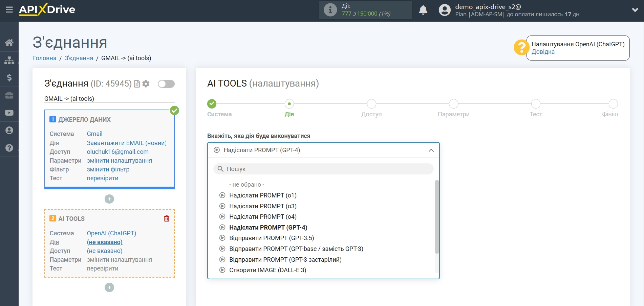
Task: Click the Тест step marker
Action: click(536, 103)
